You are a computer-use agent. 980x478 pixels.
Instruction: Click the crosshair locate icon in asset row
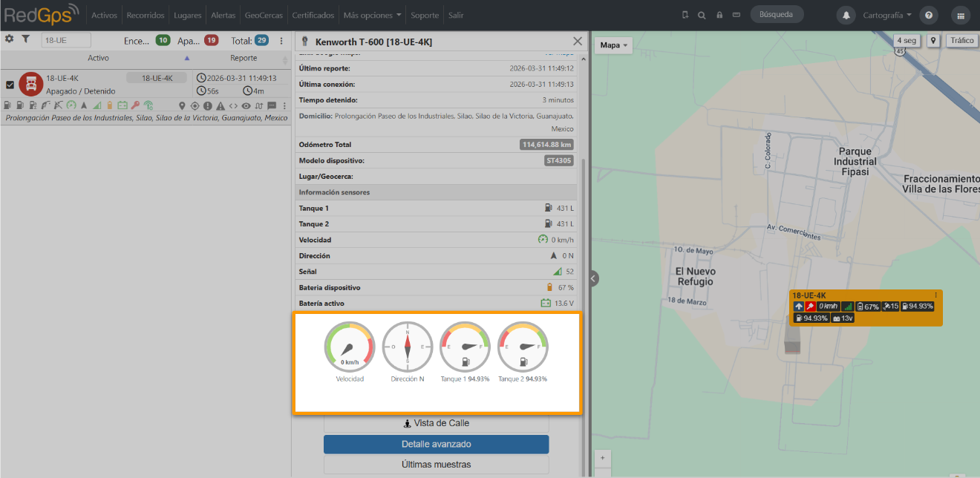[195, 105]
